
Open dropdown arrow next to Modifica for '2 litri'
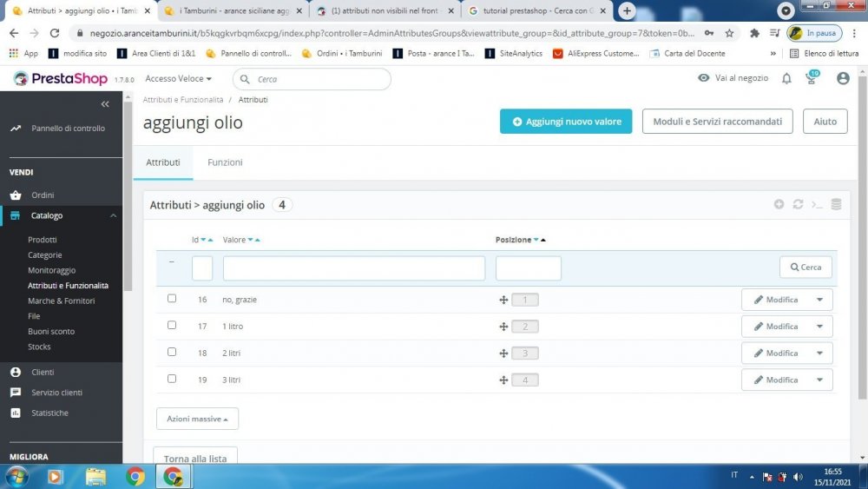point(820,353)
